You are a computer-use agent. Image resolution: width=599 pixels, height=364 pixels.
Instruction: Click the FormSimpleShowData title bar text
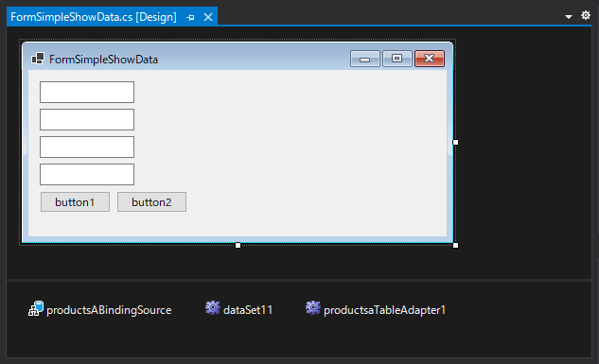point(103,60)
